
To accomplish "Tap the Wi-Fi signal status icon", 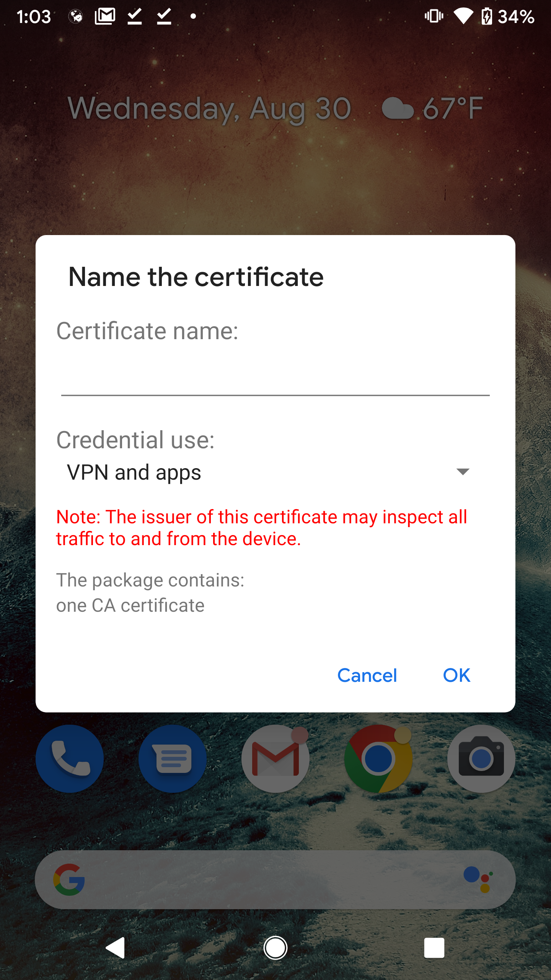I will click(x=463, y=16).
